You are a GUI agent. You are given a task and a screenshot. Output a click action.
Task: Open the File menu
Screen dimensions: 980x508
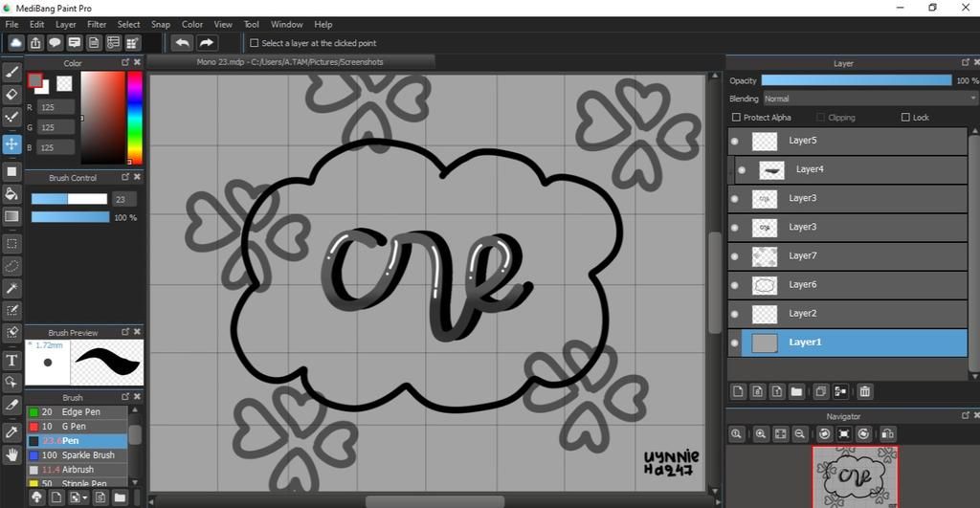11,24
